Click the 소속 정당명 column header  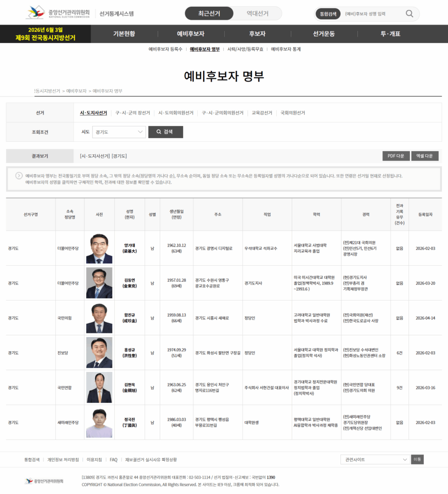69,214
